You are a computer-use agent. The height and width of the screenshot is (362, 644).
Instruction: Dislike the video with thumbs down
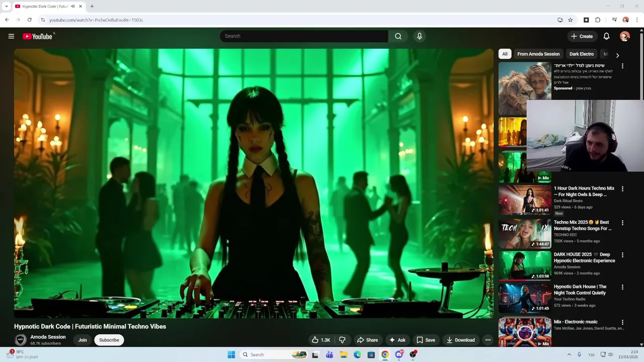[342, 340]
